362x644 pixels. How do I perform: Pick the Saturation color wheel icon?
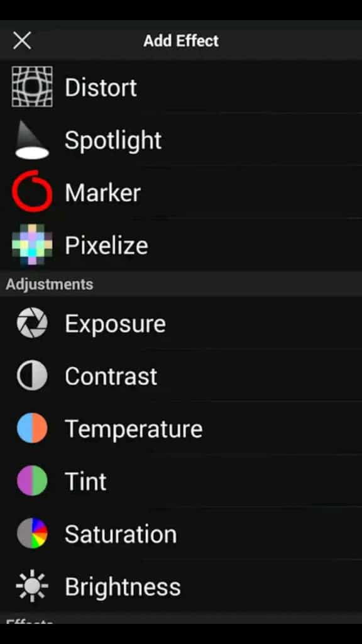[32, 533]
